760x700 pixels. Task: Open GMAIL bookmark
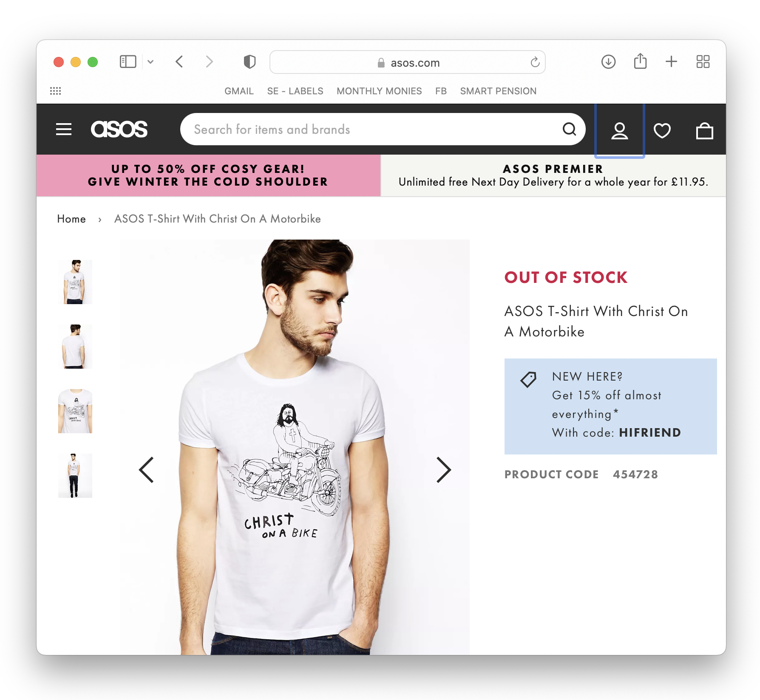(x=239, y=91)
